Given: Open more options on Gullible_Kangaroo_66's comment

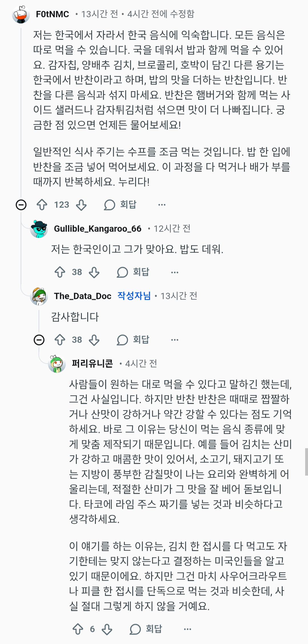Looking at the screenshot, I should pyautogui.click(x=175, y=272).
